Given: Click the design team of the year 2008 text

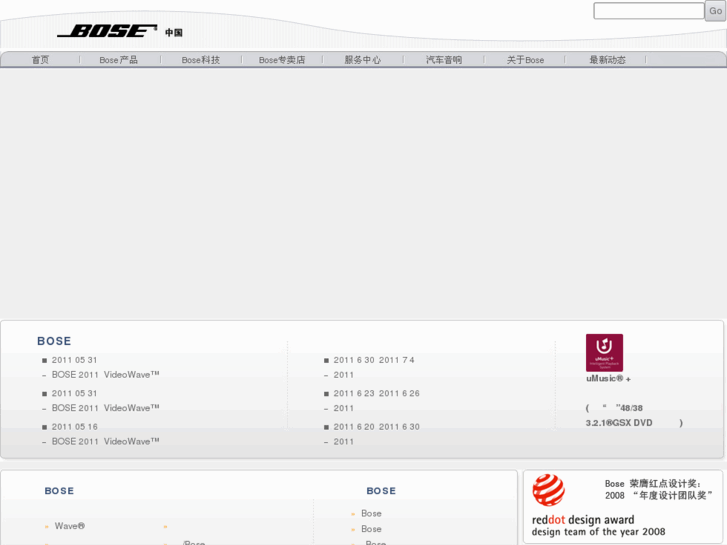Looking at the screenshot, I should pos(599,532).
